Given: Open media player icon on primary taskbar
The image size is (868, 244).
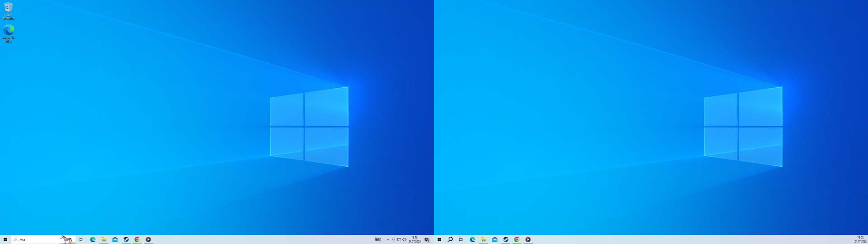Looking at the screenshot, I should (148, 239).
